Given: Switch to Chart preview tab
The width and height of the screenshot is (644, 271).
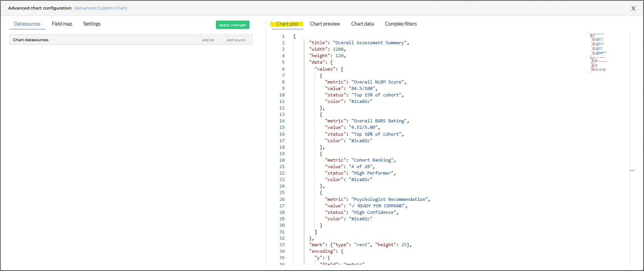Looking at the screenshot, I should [x=325, y=24].
